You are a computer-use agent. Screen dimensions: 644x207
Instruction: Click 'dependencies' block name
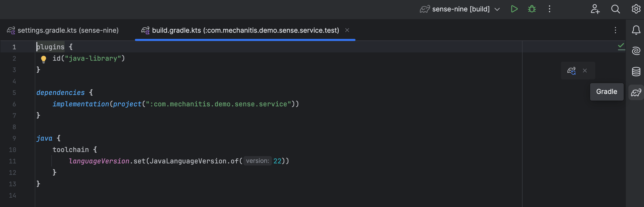point(60,93)
